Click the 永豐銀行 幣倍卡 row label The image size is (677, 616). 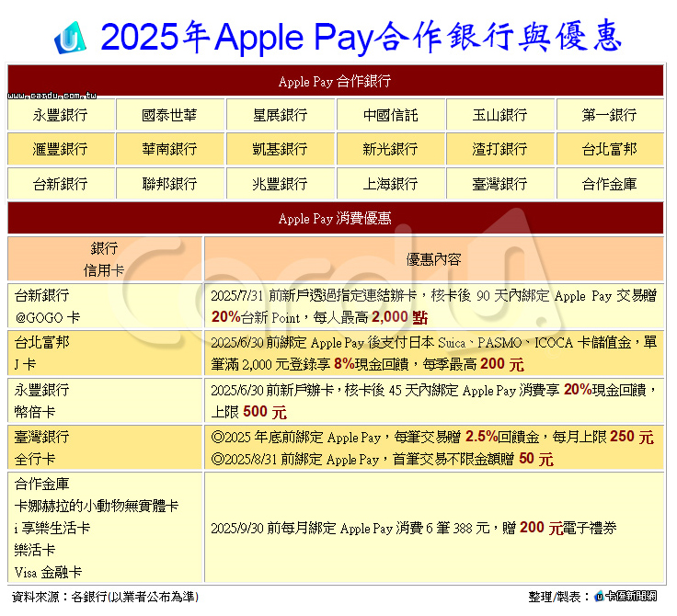(105, 401)
